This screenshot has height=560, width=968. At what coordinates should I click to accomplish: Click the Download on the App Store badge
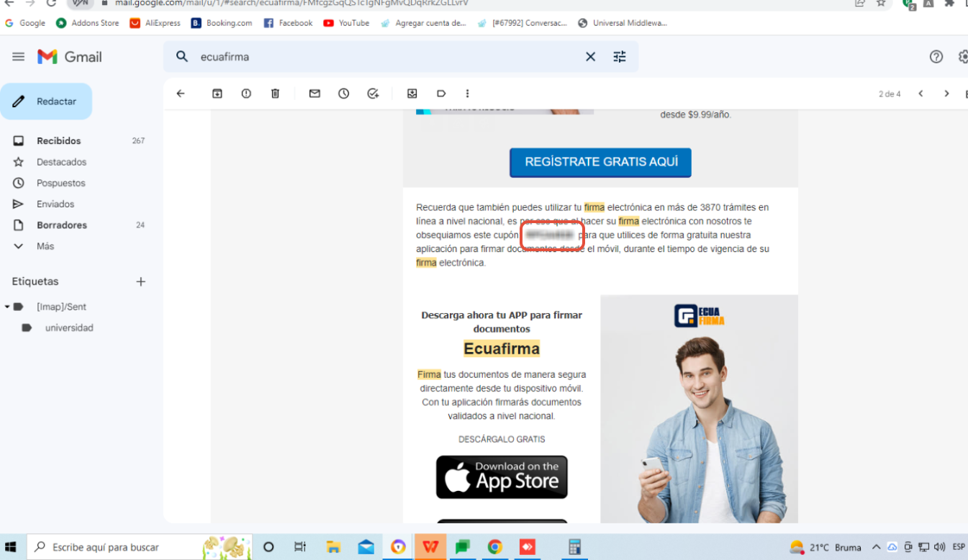502,477
